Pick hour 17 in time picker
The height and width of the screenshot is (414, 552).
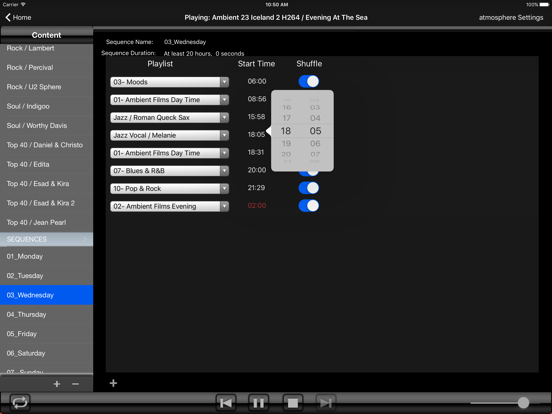pos(287,118)
